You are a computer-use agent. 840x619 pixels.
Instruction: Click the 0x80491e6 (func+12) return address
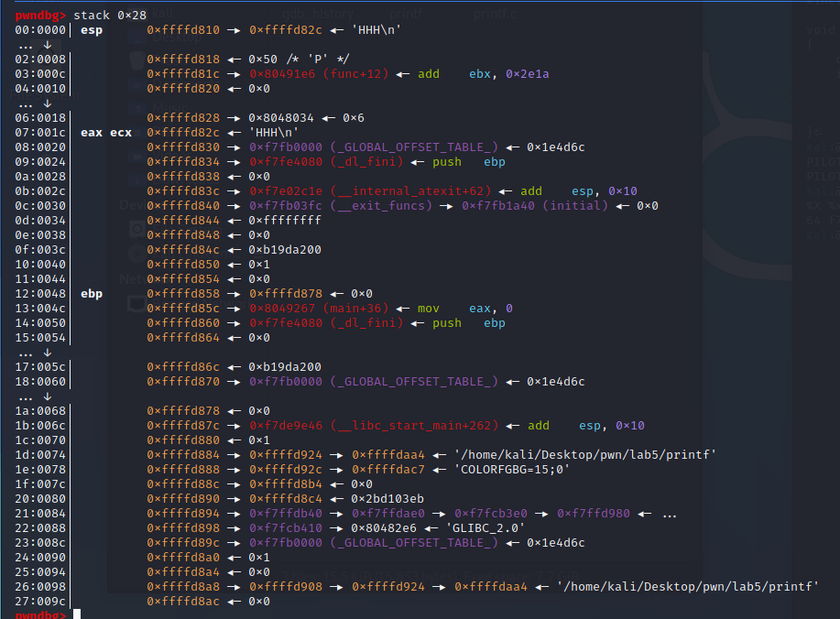coord(319,74)
